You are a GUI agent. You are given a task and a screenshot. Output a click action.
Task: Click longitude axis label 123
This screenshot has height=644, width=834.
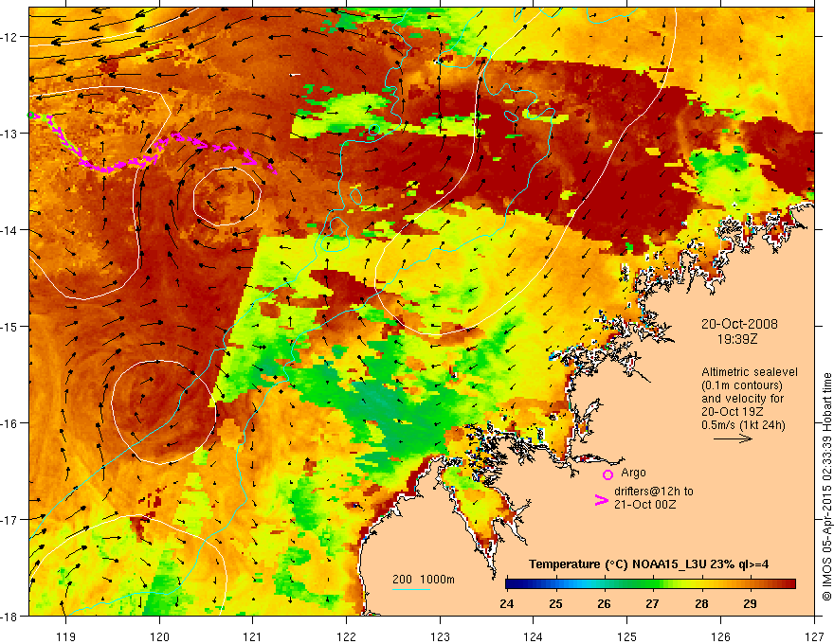point(440,636)
